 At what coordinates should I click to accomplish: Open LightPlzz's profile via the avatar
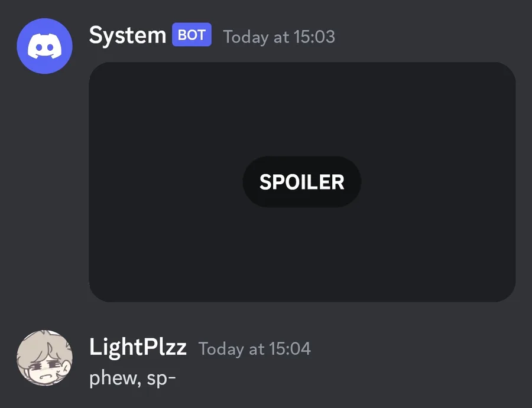pos(44,358)
